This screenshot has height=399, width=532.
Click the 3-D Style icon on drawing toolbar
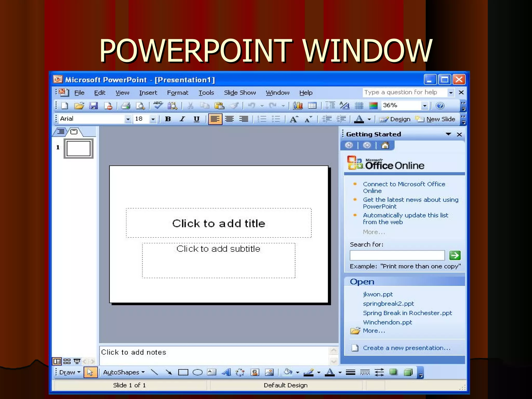408,372
